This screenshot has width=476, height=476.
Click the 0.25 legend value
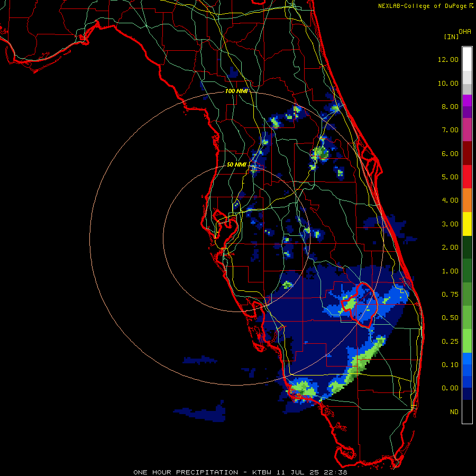pos(450,342)
